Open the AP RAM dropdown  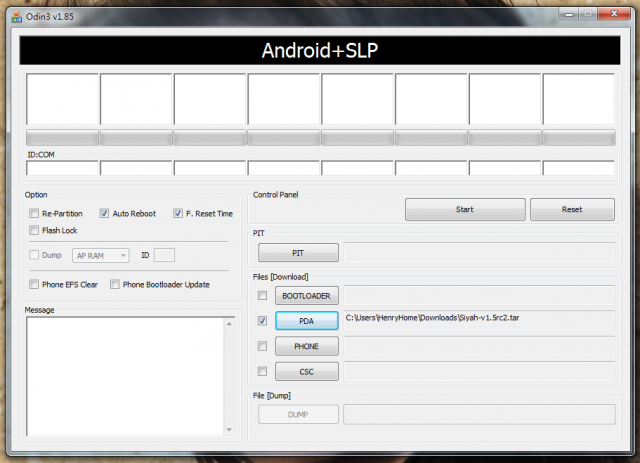100,255
